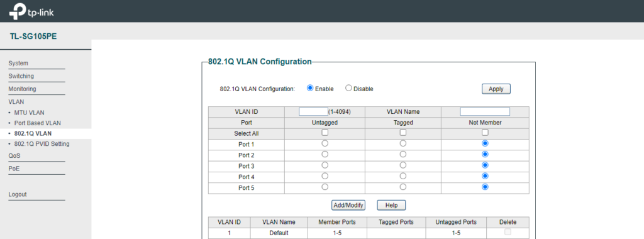Set Port 1 to Untagged
The height and width of the screenshot is (239, 644).
pos(325,143)
